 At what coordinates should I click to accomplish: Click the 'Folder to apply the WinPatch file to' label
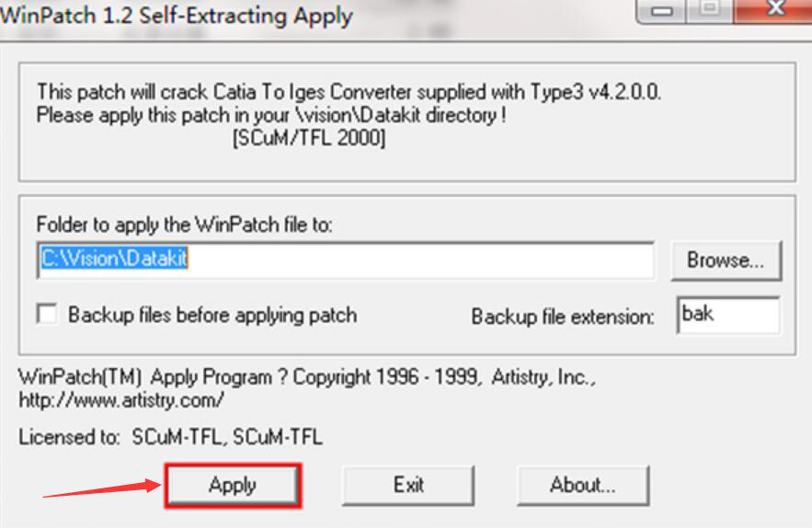click(x=184, y=224)
